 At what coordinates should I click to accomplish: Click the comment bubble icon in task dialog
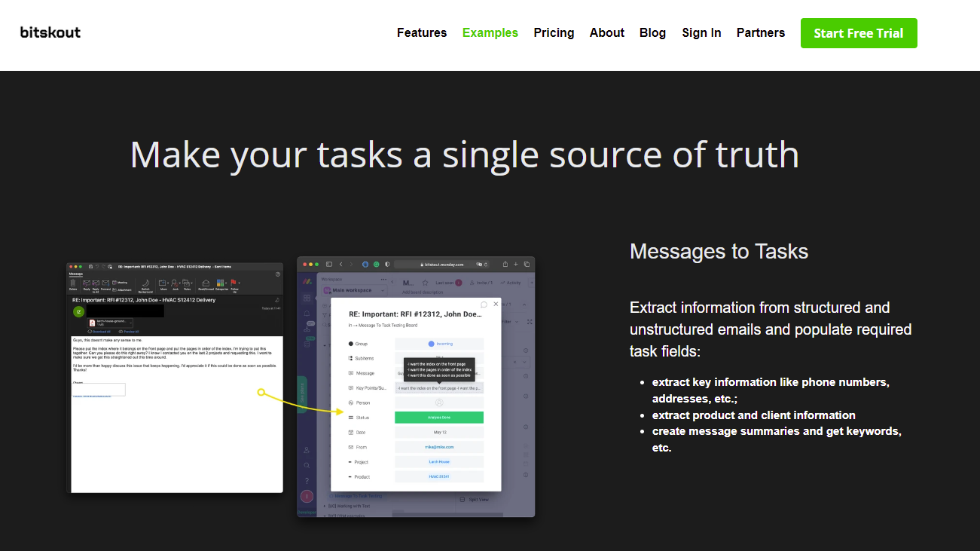pos(484,305)
